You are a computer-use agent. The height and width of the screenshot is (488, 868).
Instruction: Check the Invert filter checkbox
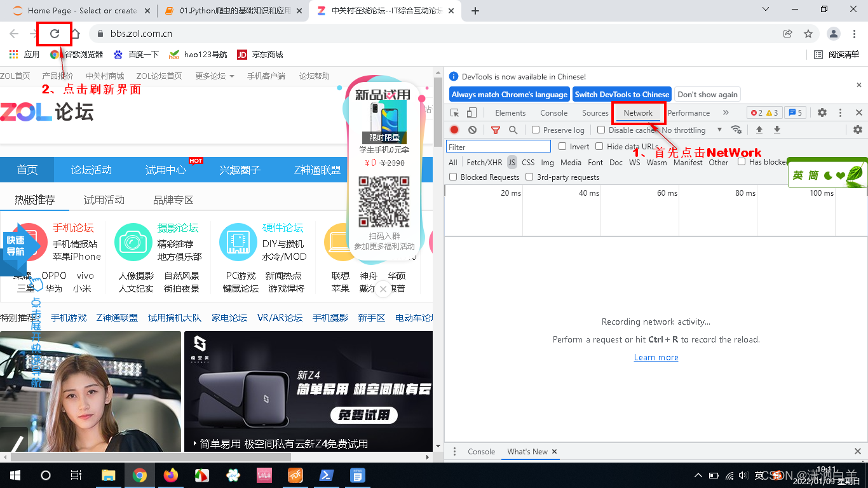click(562, 146)
